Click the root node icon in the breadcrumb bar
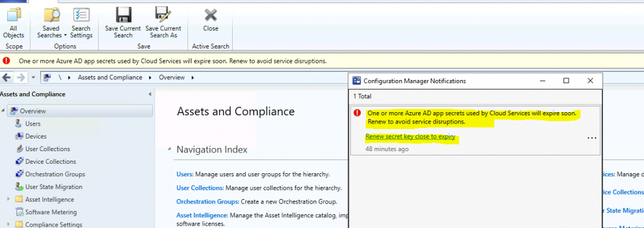The width and height of the screenshot is (644, 228). click(47, 77)
